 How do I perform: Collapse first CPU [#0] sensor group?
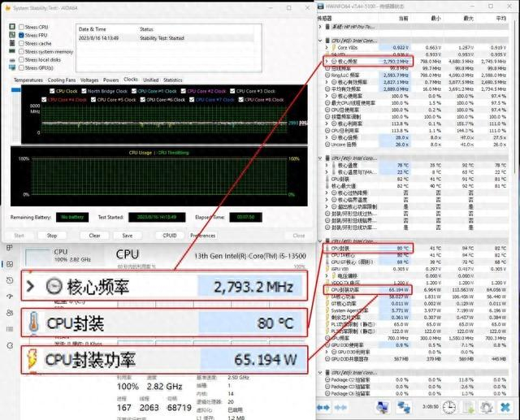[320, 41]
